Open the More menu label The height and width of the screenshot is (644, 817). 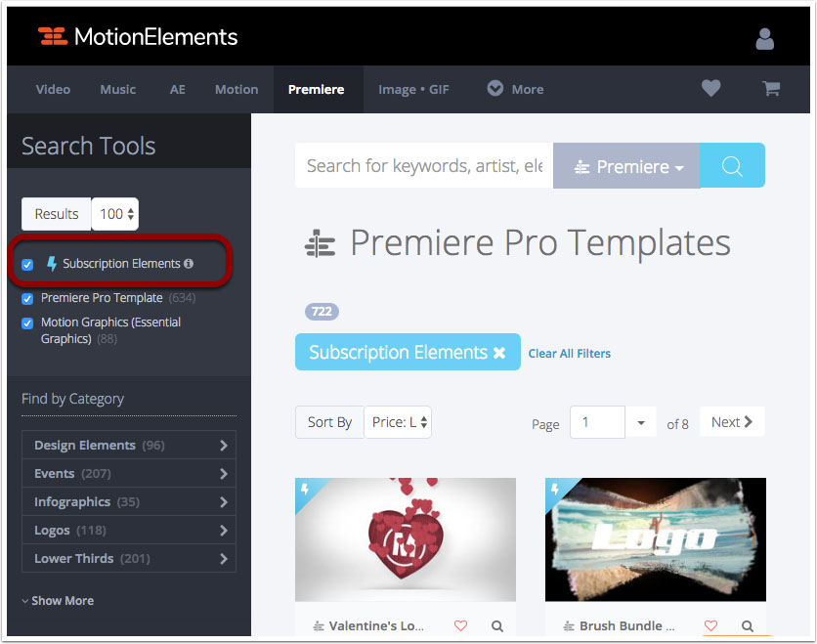(x=528, y=90)
